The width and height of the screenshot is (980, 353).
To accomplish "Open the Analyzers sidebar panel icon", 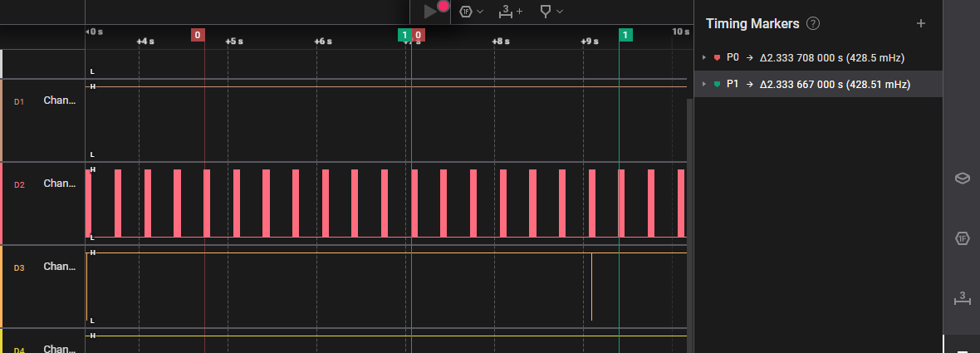I will pos(962,239).
